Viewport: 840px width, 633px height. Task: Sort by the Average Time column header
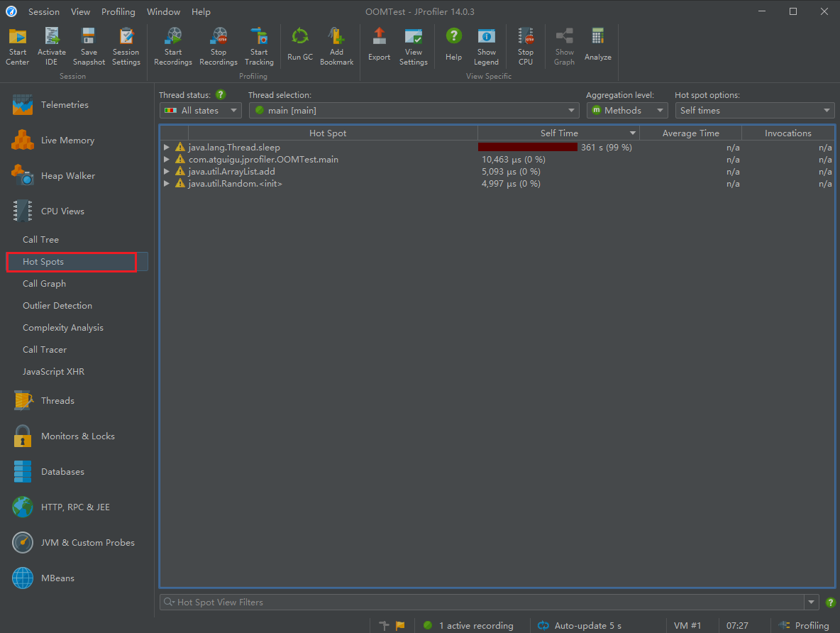point(690,133)
